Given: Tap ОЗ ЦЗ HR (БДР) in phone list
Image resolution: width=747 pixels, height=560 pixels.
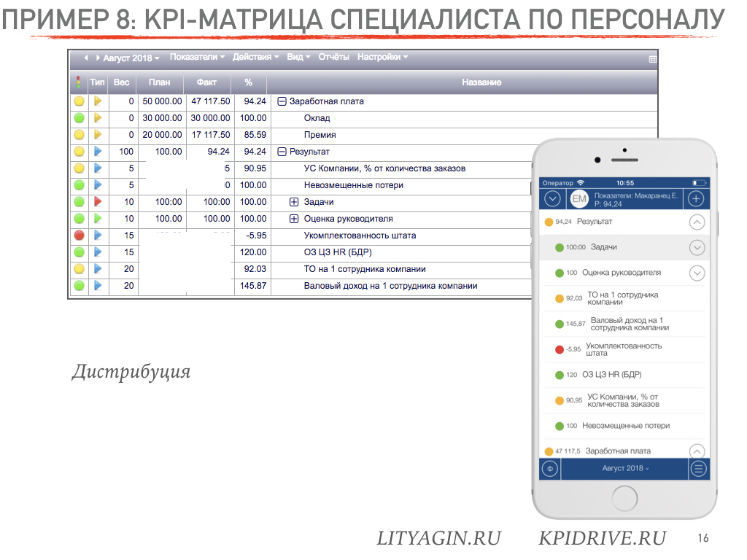Looking at the screenshot, I should pos(624,375).
